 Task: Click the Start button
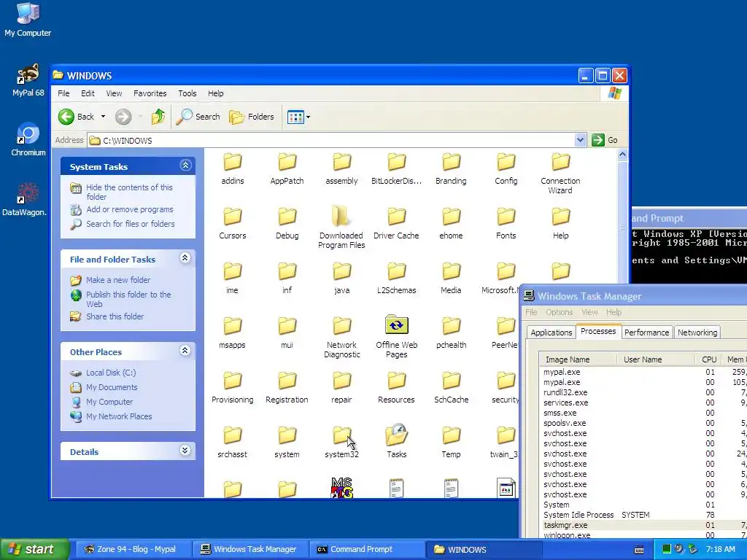[x=34, y=550]
